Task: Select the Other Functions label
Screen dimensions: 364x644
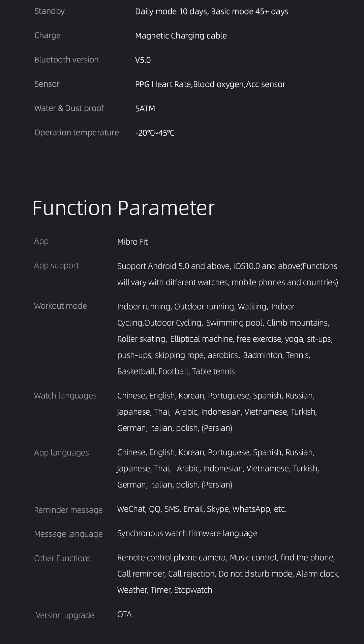Action: click(62, 558)
